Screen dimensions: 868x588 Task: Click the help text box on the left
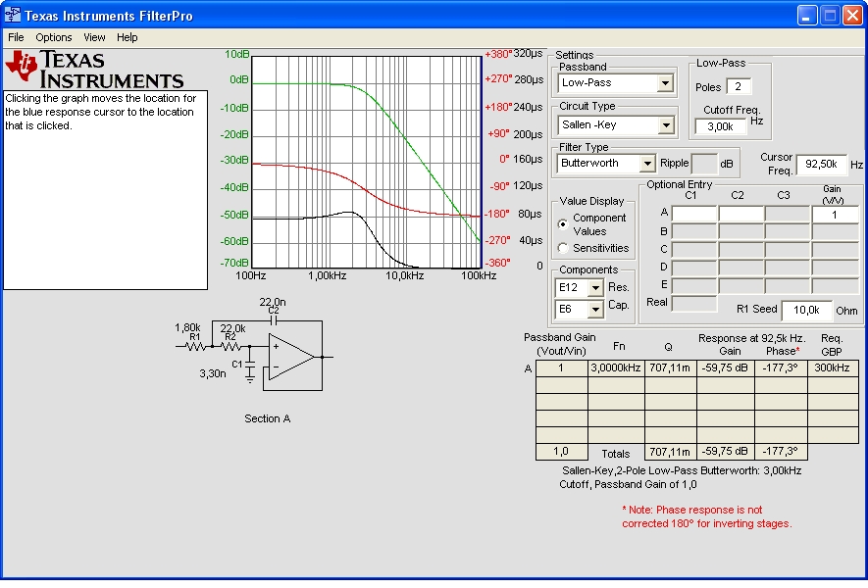[x=105, y=190]
